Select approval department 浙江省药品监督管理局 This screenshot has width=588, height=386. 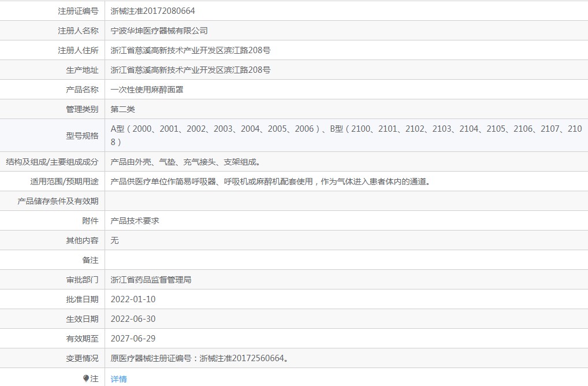[151, 280]
